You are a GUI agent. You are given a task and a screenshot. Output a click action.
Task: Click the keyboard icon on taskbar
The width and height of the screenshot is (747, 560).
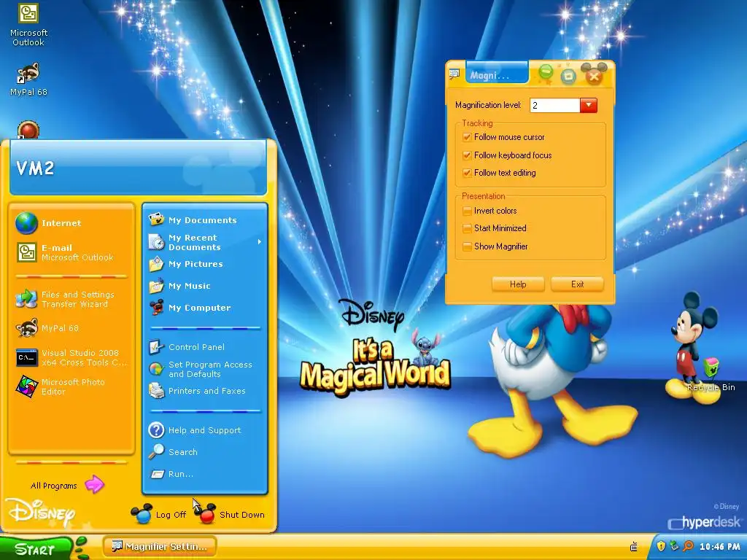[634, 547]
